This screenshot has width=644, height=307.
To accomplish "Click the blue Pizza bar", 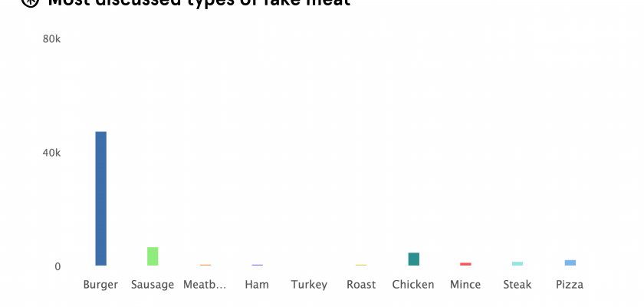I will [570, 262].
